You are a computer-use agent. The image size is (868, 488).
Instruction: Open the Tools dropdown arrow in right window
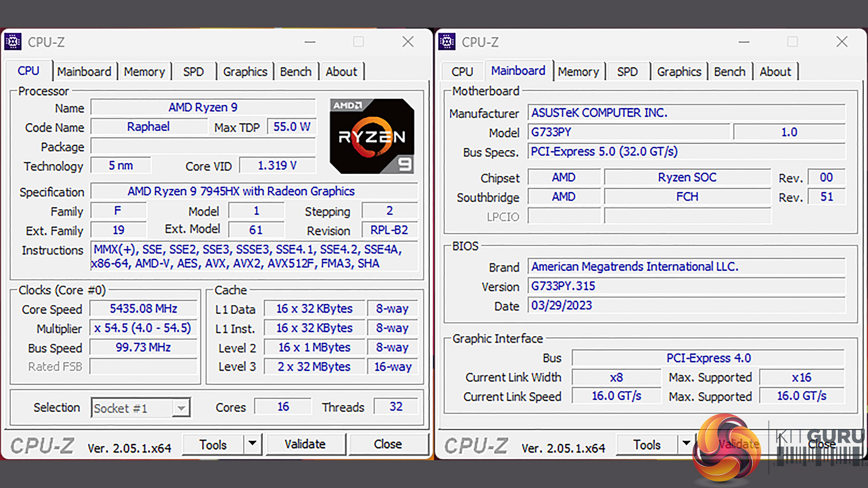[686, 444]
